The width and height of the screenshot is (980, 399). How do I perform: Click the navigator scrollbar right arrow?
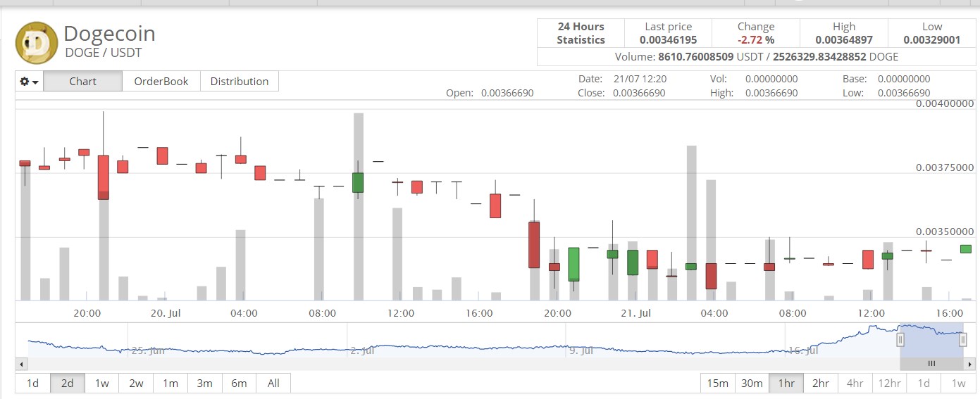[970, 364]
